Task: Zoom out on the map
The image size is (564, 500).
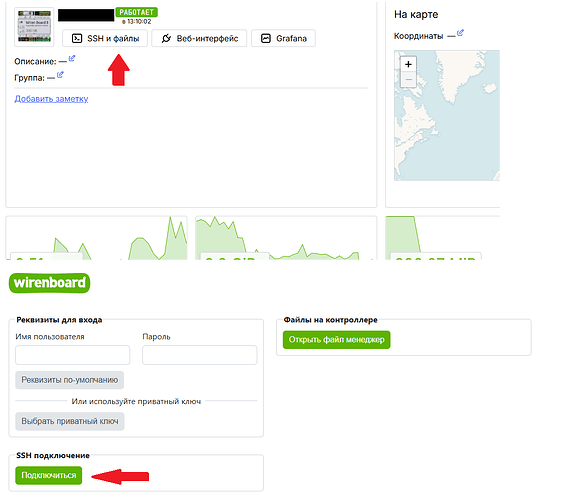Action: [x=408, y=79]
